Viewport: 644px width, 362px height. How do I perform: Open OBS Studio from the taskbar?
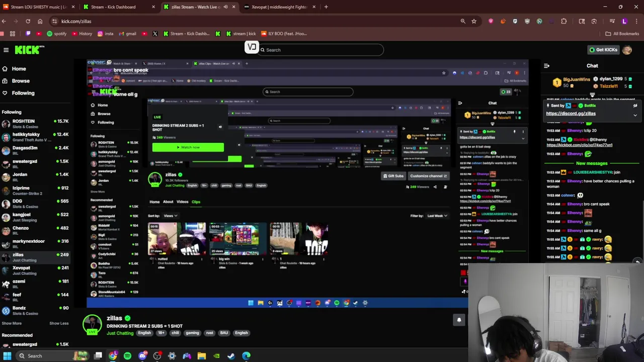(x=157, y=356)
